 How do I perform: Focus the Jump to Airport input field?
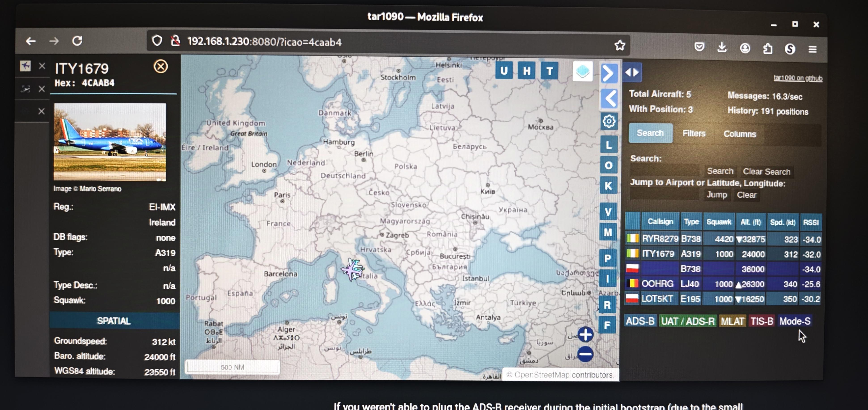coord(665,194)
